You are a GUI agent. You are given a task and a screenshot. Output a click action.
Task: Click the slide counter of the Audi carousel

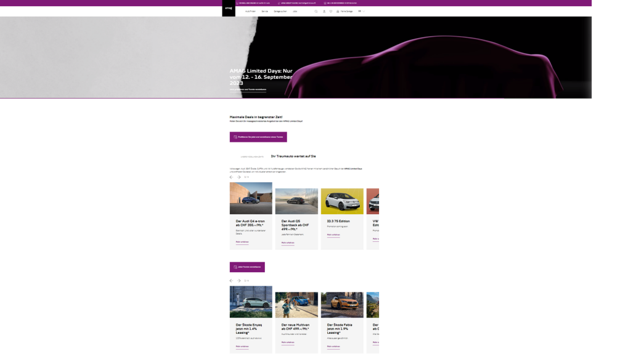point(247,177)
